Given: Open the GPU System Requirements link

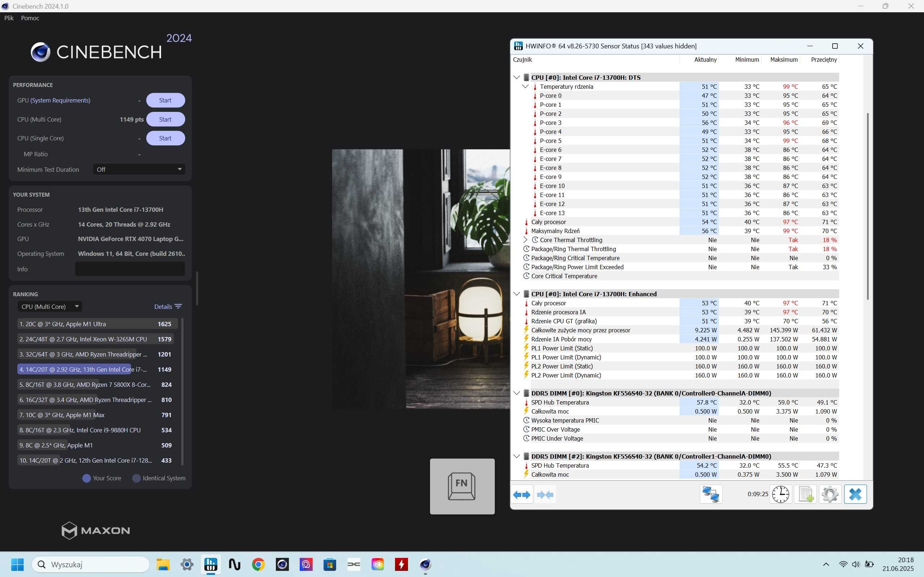Looking at the screenshot, I should pyautogui.click(x=60, y=100).
